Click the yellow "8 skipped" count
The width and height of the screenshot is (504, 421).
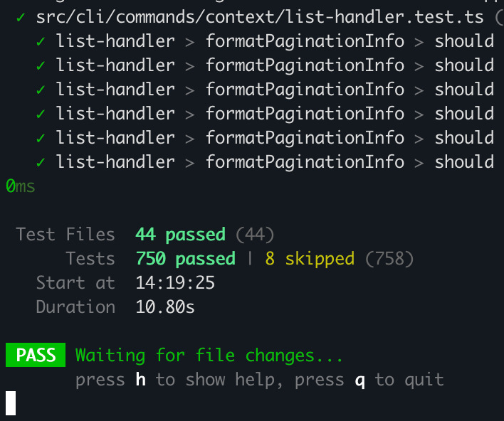pos(310,259)
